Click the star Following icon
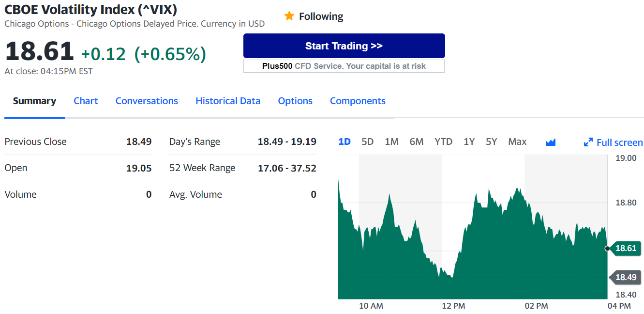This screenshot has height=314, width=644. click(289, 16)
